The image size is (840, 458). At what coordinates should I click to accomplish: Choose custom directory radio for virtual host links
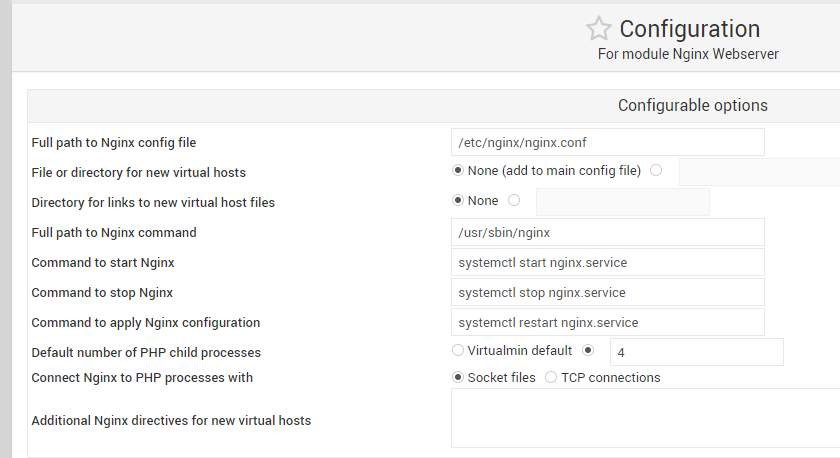click(x=514, y=201)
